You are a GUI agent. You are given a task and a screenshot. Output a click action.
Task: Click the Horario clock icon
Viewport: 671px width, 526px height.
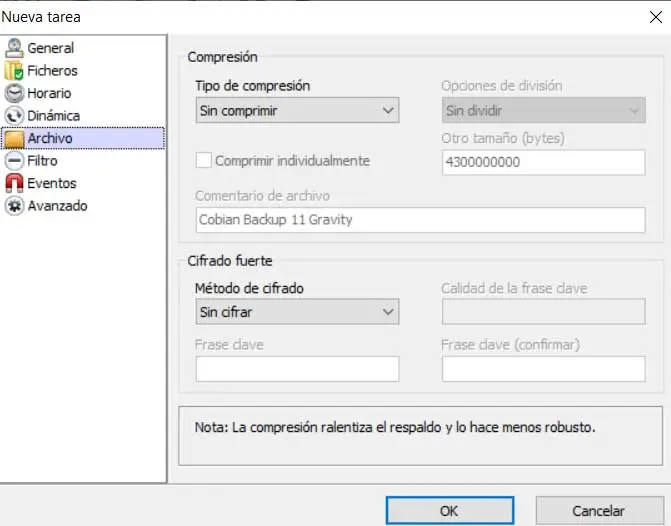[x=14, y=93]
